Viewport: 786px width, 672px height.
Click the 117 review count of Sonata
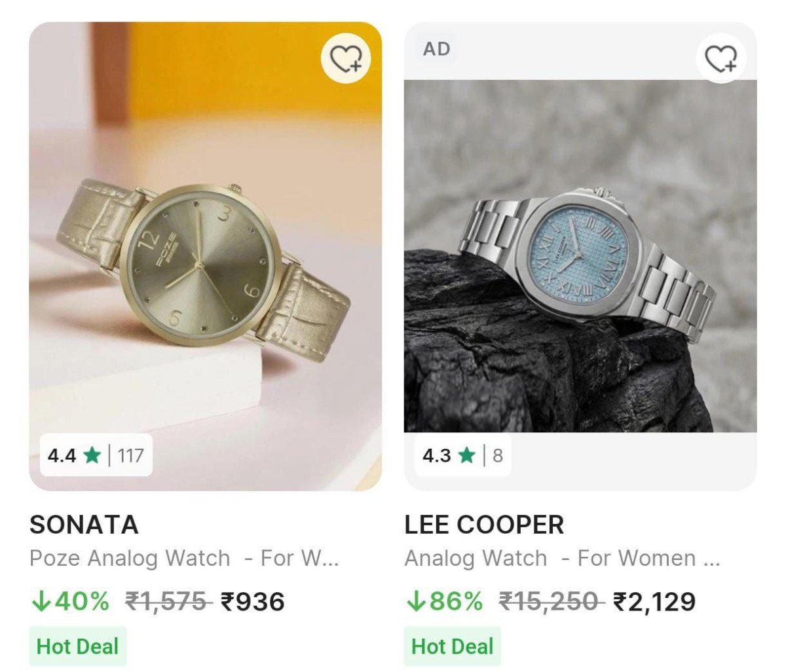130,455
